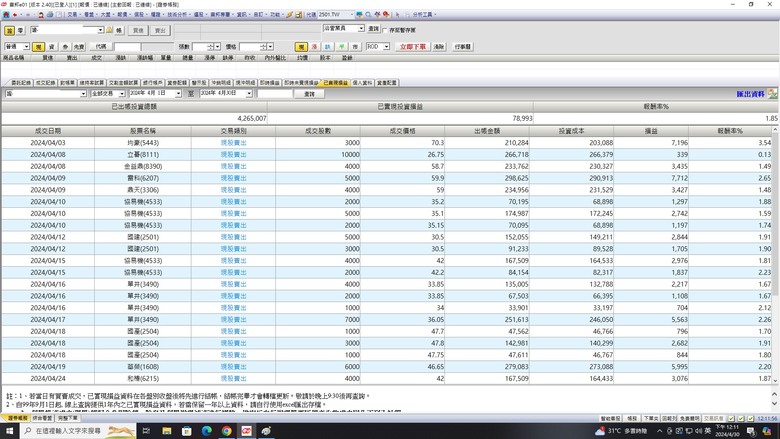
Task: Open the end date 2024年4月30日 picker
Action: [x=249, y=93]
